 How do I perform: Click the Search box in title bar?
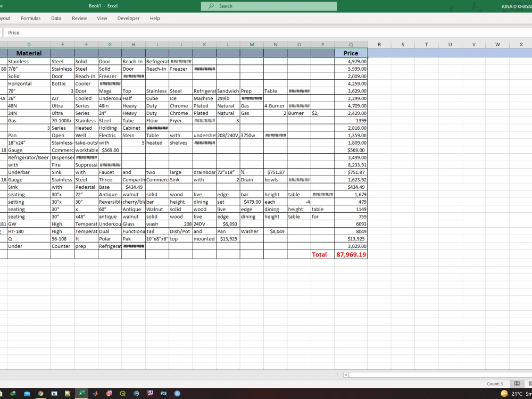tap(269, 6)
